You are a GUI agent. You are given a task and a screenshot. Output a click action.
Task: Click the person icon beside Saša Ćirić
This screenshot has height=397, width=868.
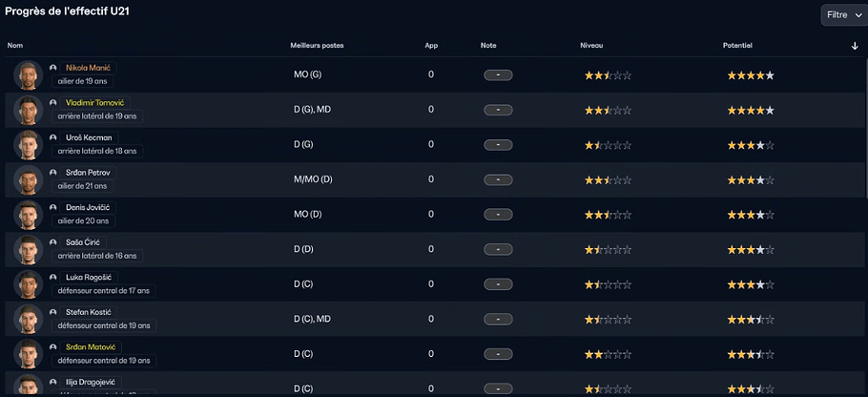click(x=53, y=242)
